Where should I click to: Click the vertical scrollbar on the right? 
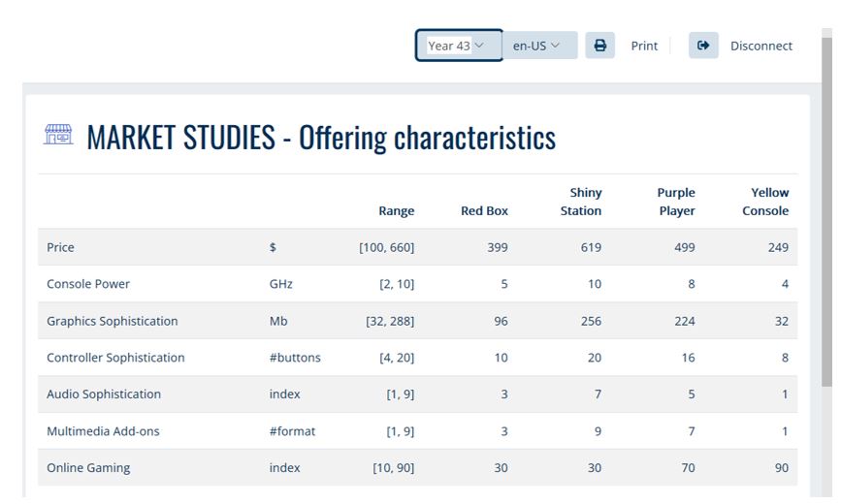pos(826,194)
